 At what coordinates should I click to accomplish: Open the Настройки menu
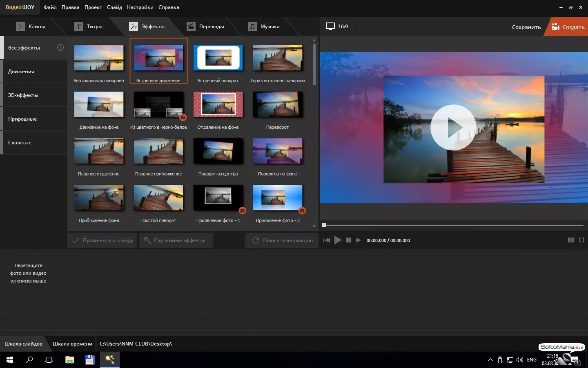140,7
